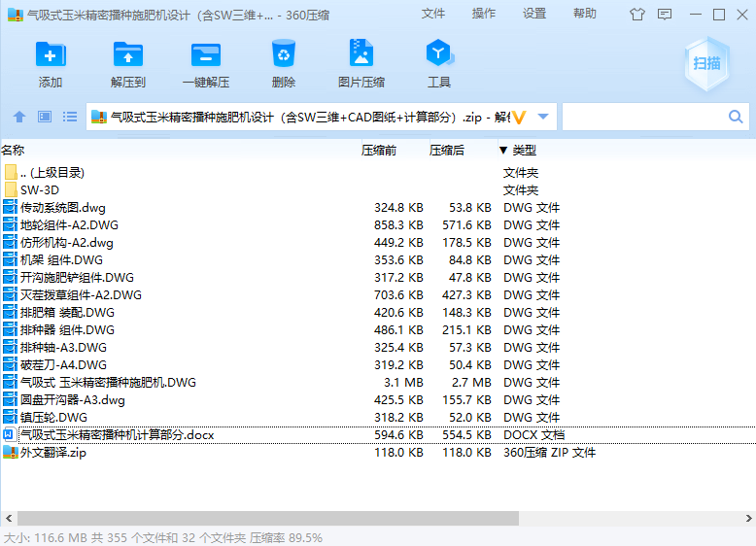Expand the address bar path dropdown arrow
The height and width of the screenshot is (546, 756).
(x=543, y=117)
